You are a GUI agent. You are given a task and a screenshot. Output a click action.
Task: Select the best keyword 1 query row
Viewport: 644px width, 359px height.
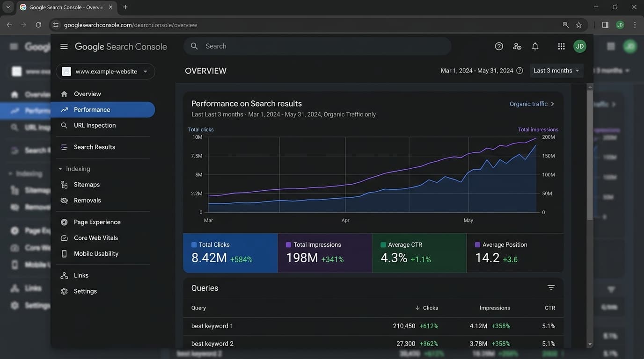(373, 326)
